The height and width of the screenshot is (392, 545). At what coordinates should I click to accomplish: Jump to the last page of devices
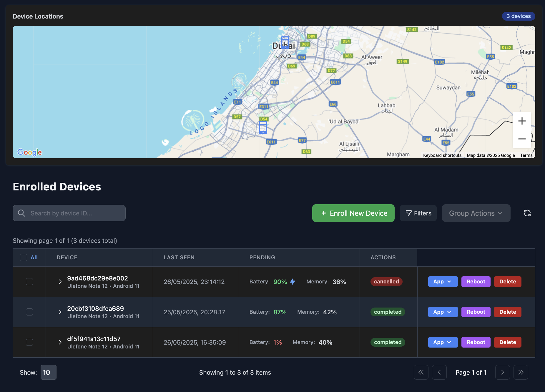pos(521,372)
